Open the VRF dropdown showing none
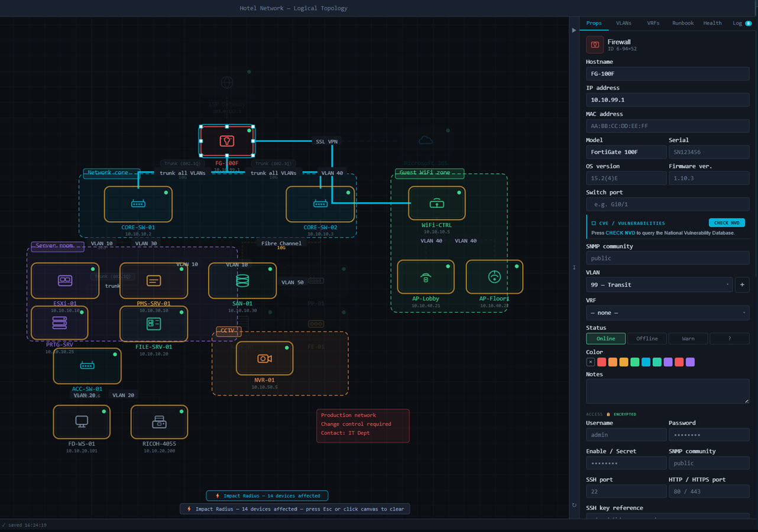Image resolution: width=758 pixels, height=532 pixels. [668, 313]
